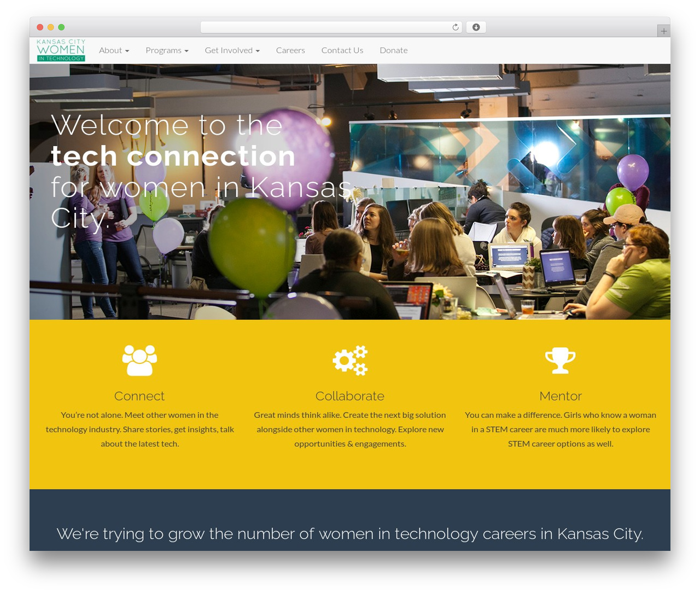
Task: Click the 'You're not alone' paragraph
Action: coord(139,429)
